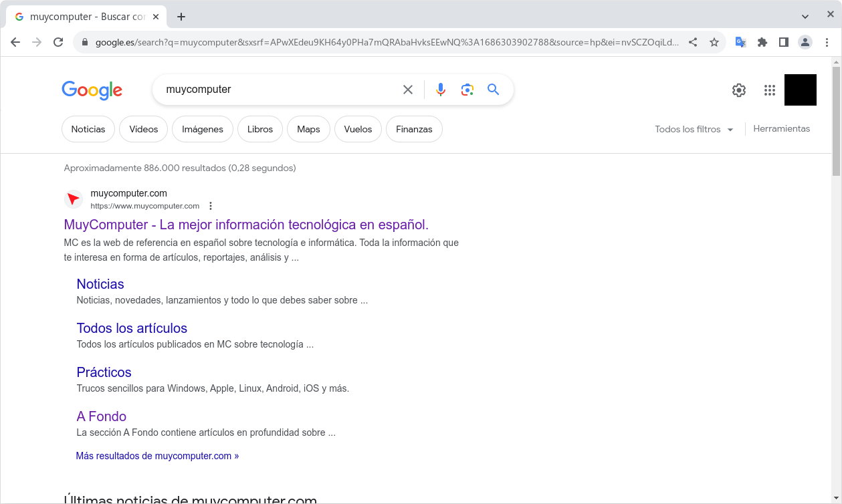The width and height of the screenshot is (842, 504).
Task: Click Herramientas search tools button
Action: (x=781, y=129)
